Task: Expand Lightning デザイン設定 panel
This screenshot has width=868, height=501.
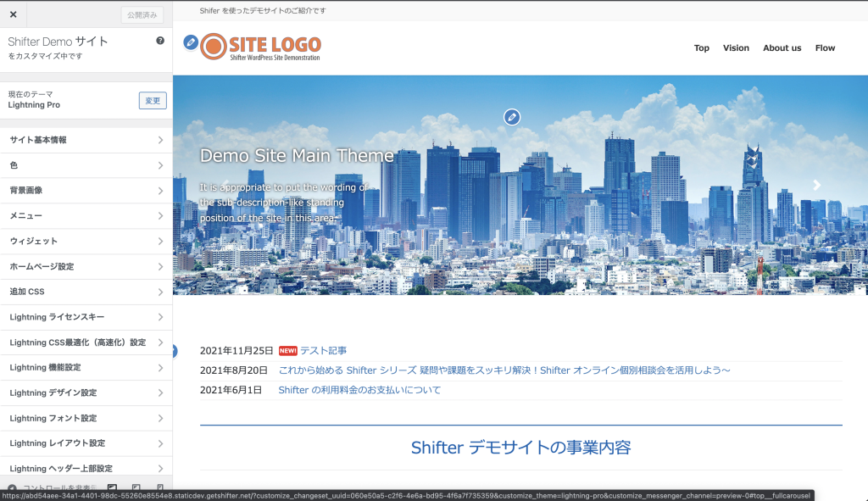Action: pyautogui.click(x=86, y=392)
